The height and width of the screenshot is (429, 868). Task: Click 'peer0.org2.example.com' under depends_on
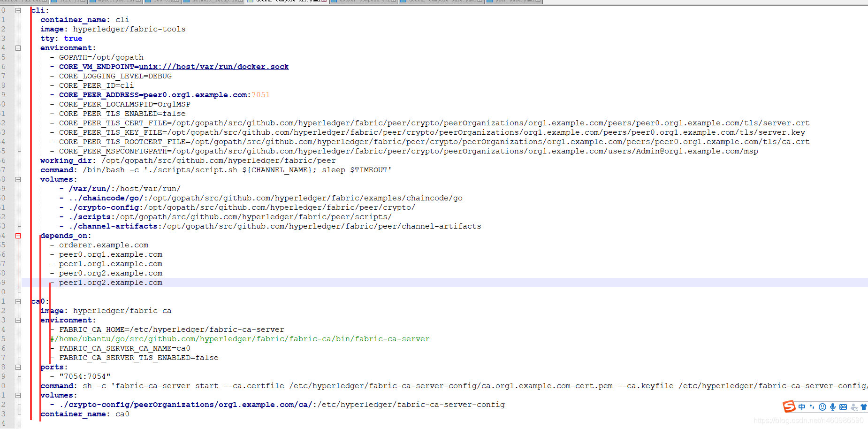pyautogui.click(x=111, y=273)
